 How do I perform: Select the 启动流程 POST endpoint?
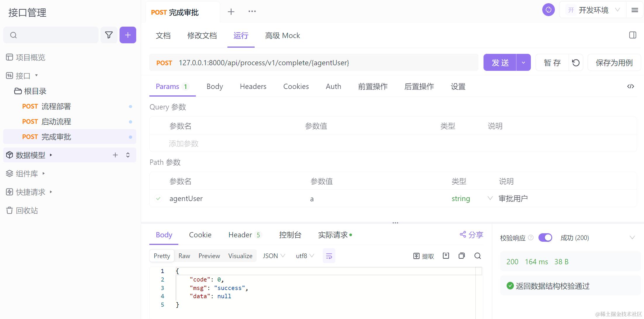coord(56,122)
